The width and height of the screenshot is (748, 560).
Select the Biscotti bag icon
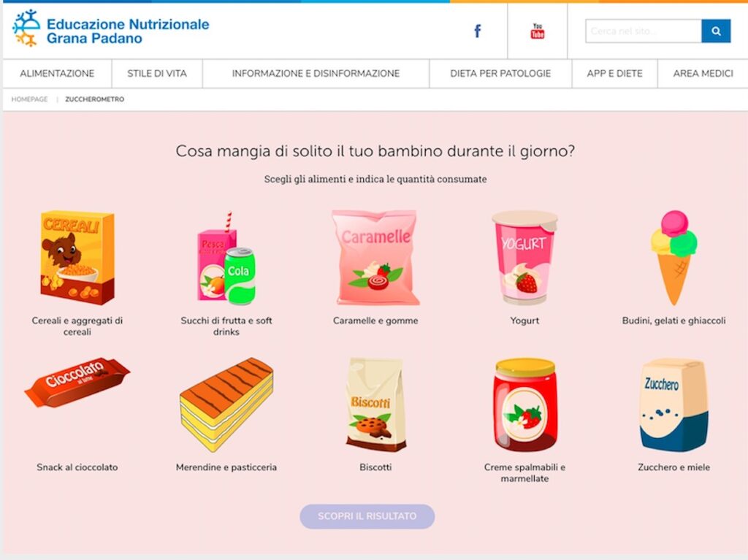click(x=376, y=404)
